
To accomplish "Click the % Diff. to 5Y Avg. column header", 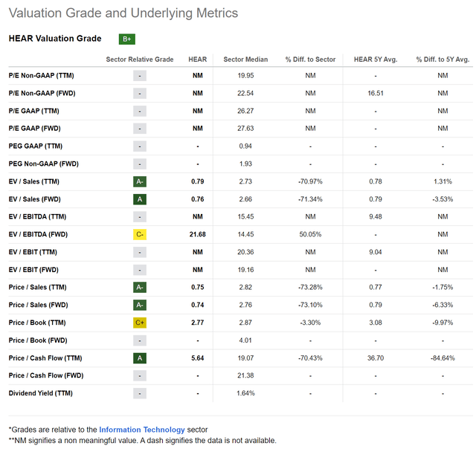I will coord(443,59).
